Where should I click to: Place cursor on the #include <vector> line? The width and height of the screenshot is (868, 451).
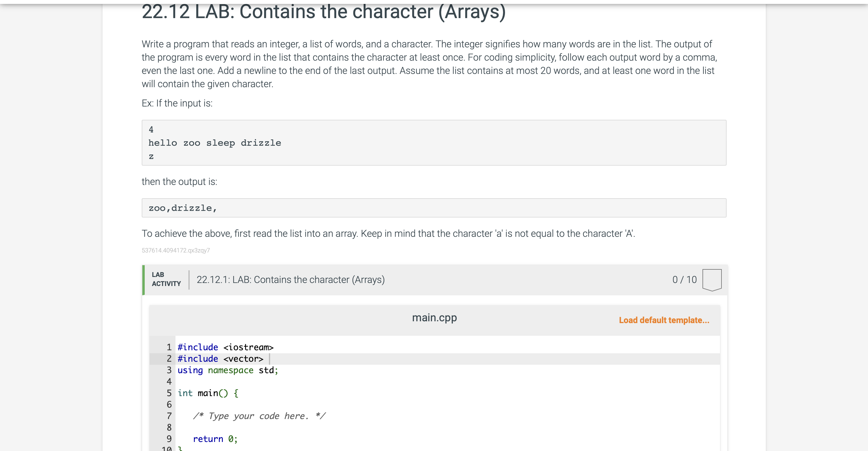pyautogui.click(x=220, y=358)
